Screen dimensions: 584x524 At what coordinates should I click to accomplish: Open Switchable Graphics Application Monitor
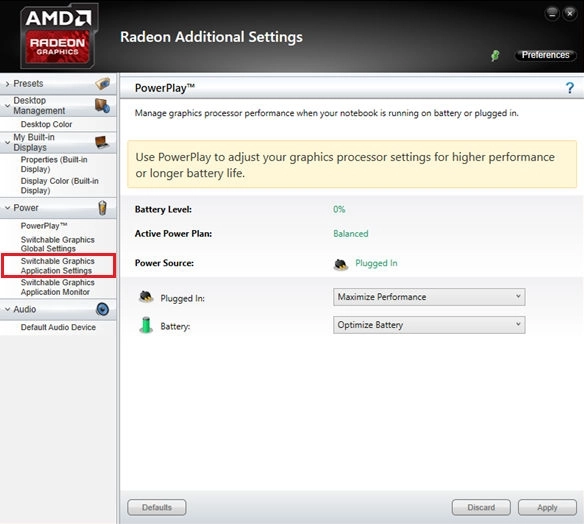pyautogui.click(x=58, y=287)
